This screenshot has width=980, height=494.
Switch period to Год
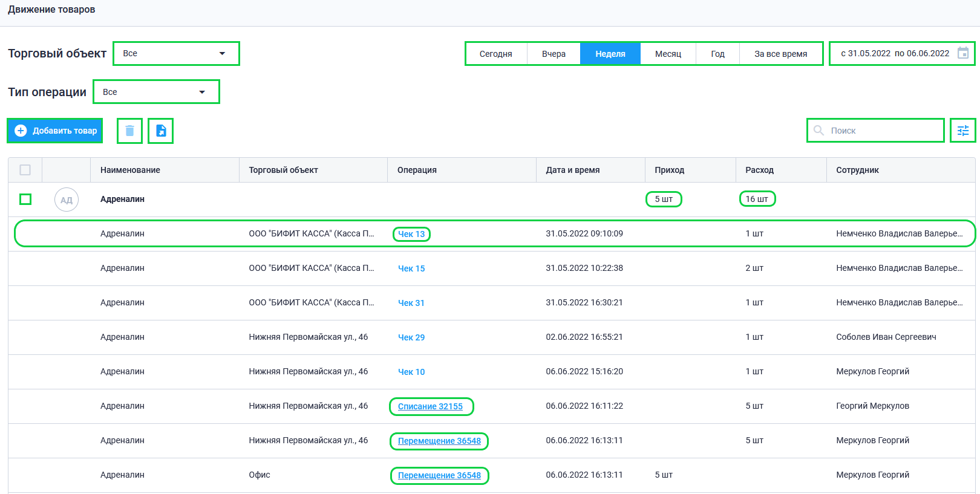pos(717,54)
